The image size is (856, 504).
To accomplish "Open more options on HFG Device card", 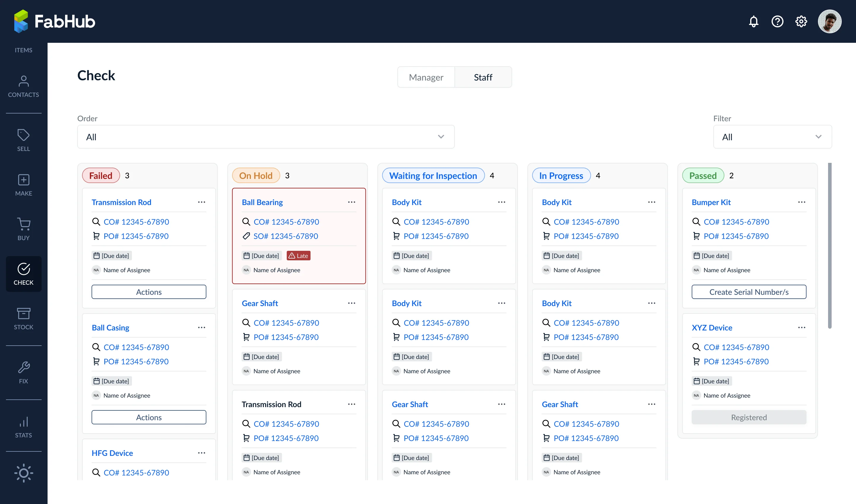I will coord(202,453).
